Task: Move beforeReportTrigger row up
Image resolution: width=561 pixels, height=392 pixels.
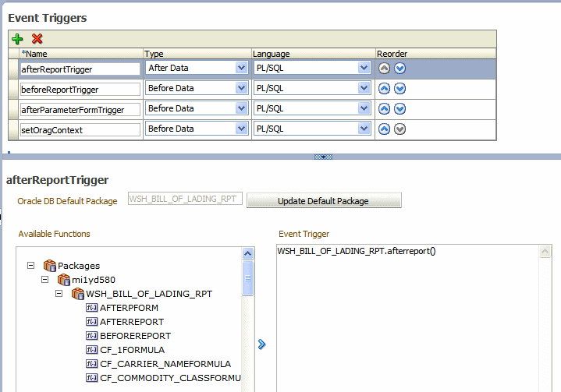Action: [384, 89]
